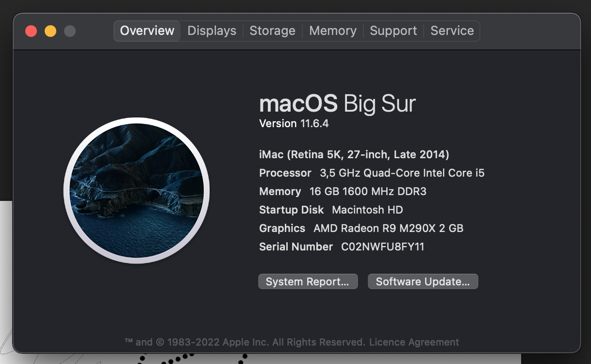
Task: Click the Version 11.6.4 text
Action: click(x=294, y=124)
